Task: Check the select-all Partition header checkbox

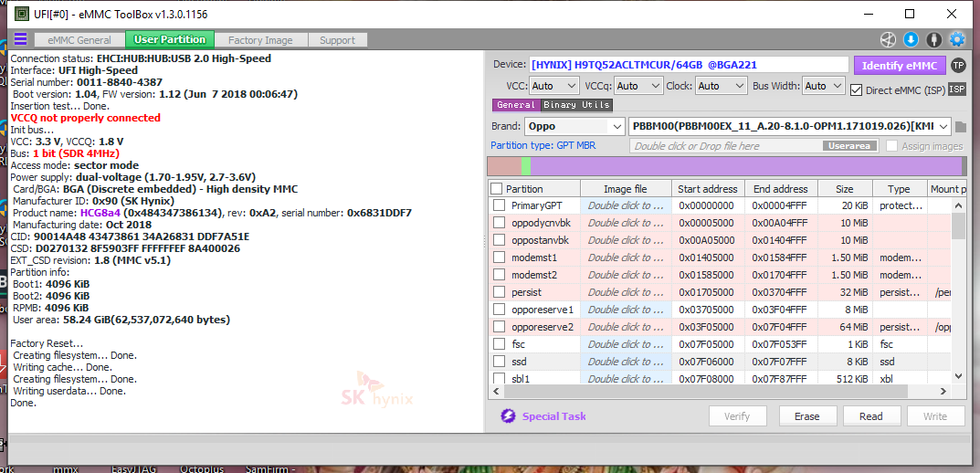Action: [x=496, y=189]
